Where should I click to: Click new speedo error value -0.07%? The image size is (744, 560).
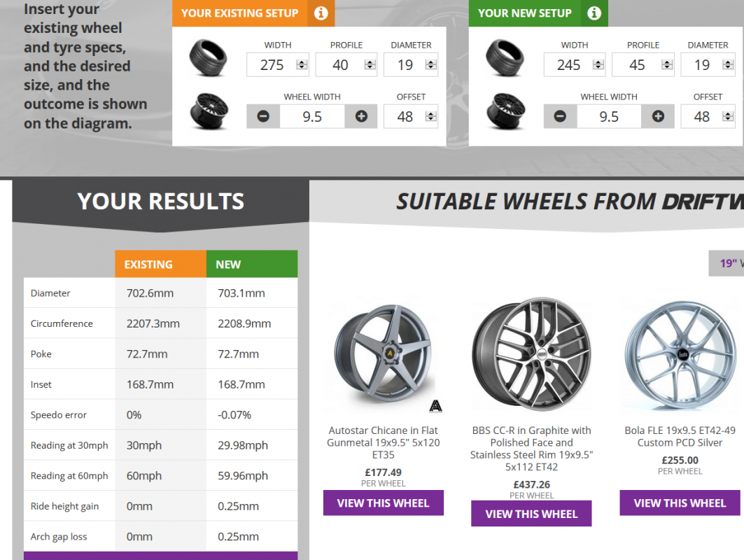point(234,415)
